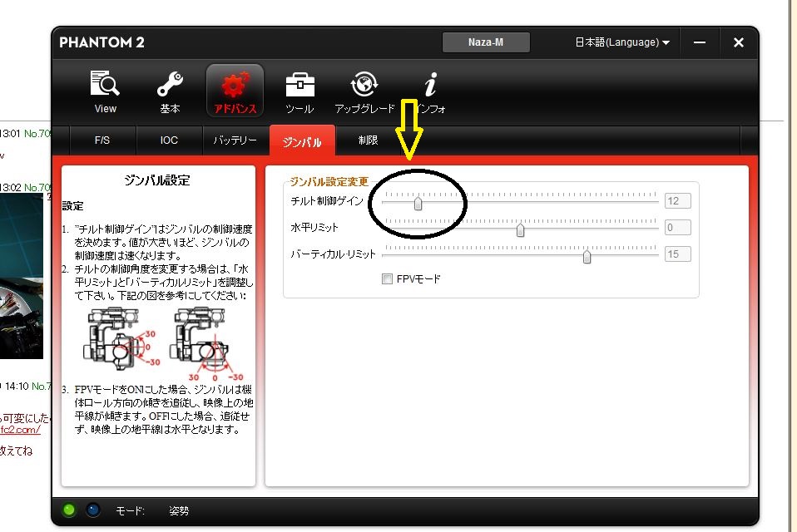Image resolution: width=797 pixels, height=532 pixels.
Task: Open the 日本語(Language) dropdown
Action: (622, 42)
